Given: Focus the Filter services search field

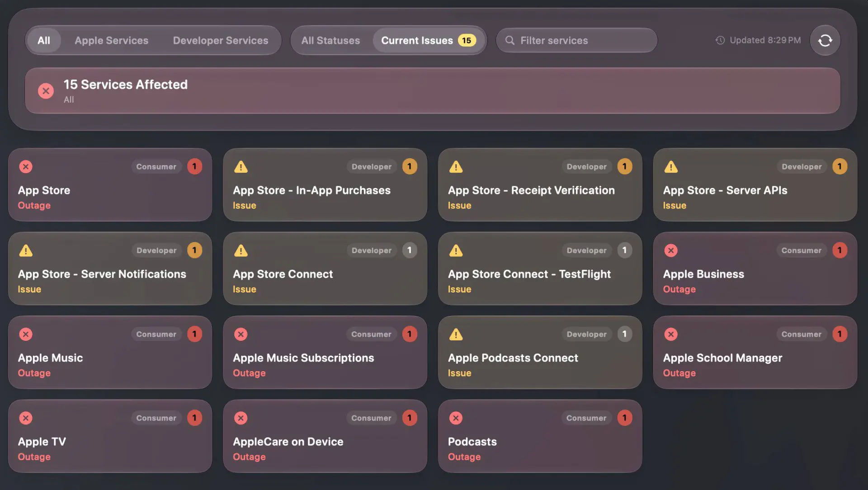Looking at the screenshot, I should (576, 40).
